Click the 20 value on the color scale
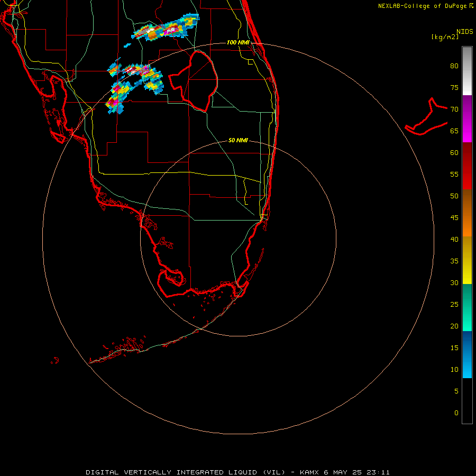The height and width of the screenshot is (476, 476). pyautogui.click(x=454, y=326)
